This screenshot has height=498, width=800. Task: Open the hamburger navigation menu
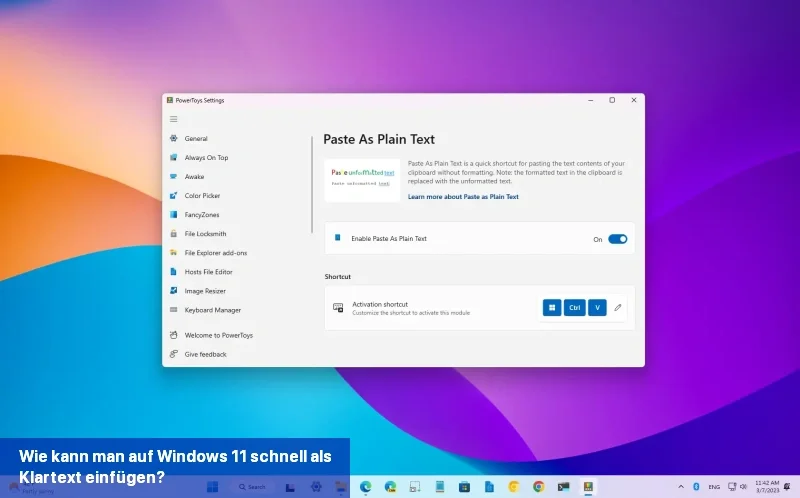[173, 119]
